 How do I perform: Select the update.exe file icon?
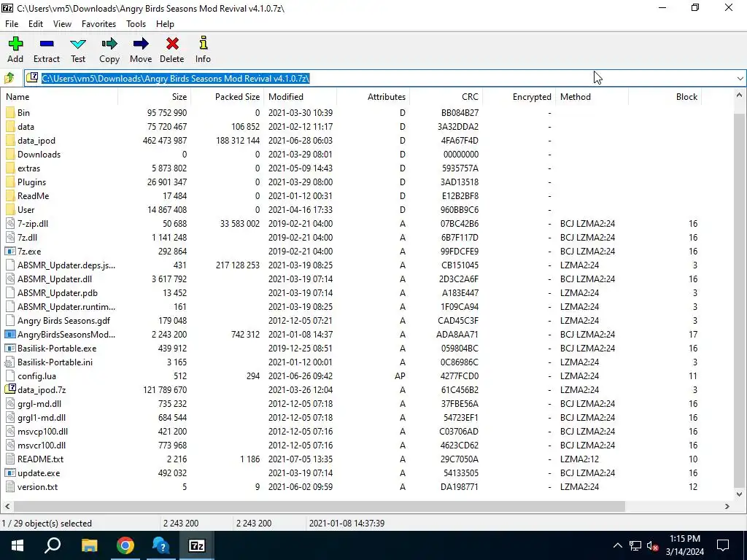[10, 472]
